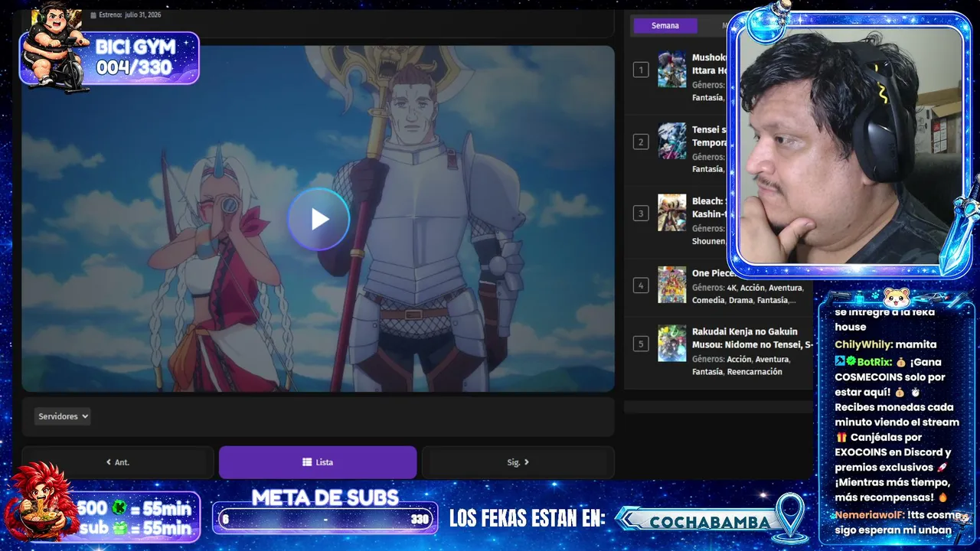Open the Mushoku anime thumbnail ranked 1

672,70
